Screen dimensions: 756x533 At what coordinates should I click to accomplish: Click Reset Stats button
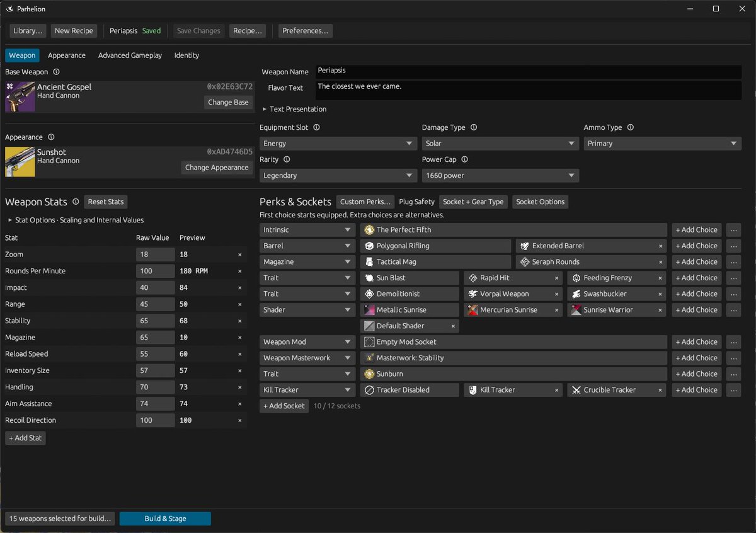(x=106, y=202)
